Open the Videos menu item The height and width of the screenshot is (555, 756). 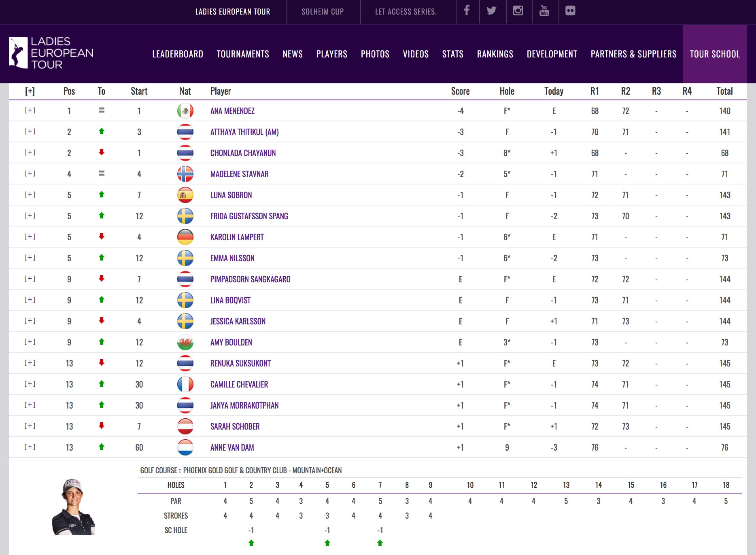click(416, 54)
